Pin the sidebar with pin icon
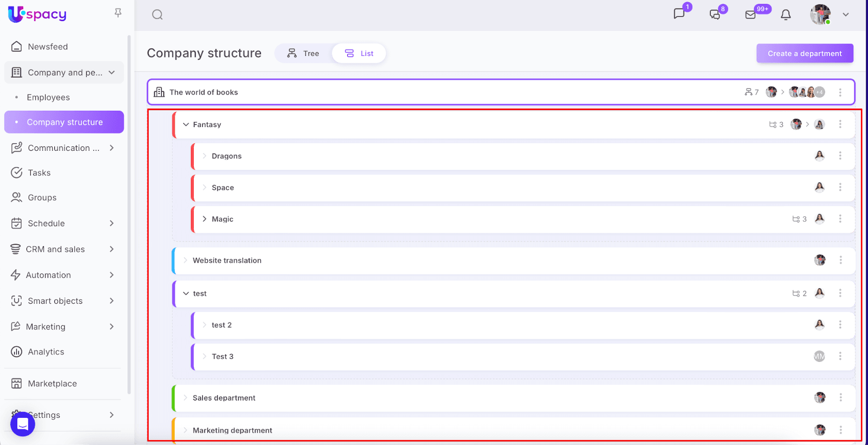The width and height of the screenshot is (868, 445). click(118, 12)
